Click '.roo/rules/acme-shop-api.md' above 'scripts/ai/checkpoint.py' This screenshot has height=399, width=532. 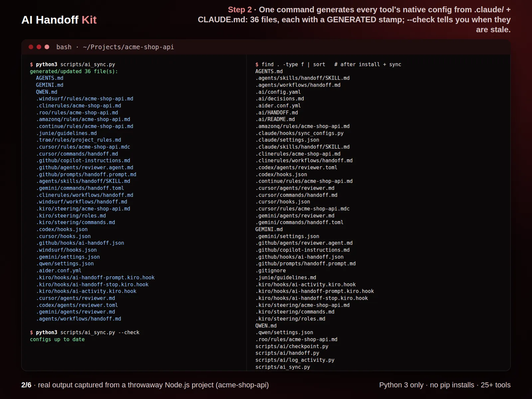(x=296, y=339)
